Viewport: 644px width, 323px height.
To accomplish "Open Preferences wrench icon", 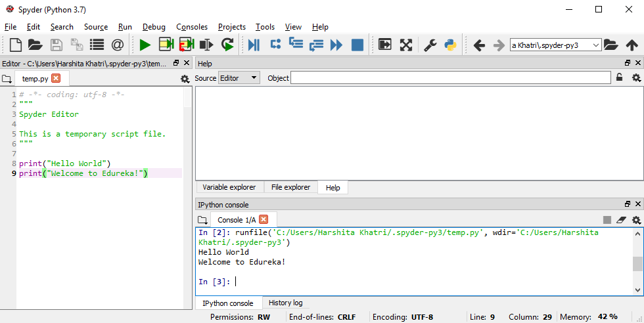I will click(x=430, y=45).
